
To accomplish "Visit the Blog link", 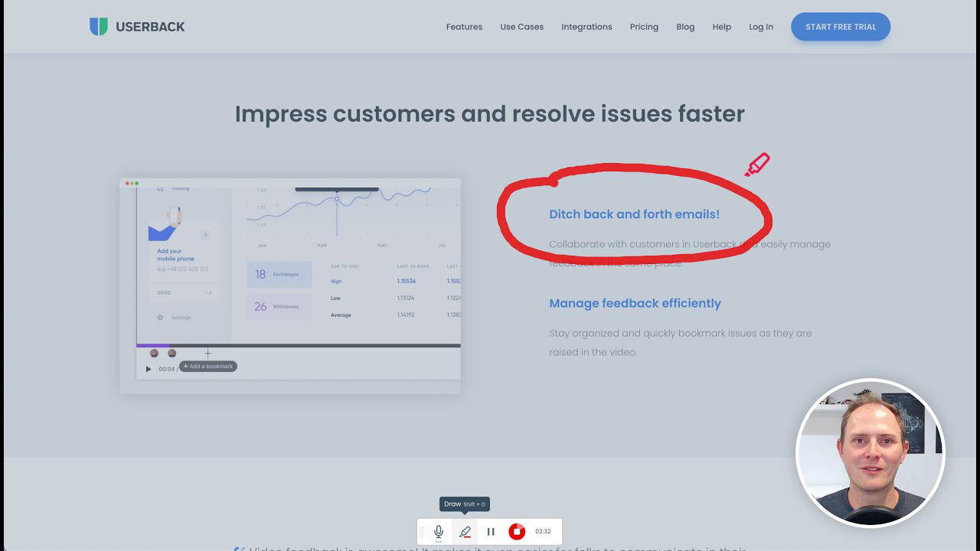I will pyautogui.click(x=685, y=27).
